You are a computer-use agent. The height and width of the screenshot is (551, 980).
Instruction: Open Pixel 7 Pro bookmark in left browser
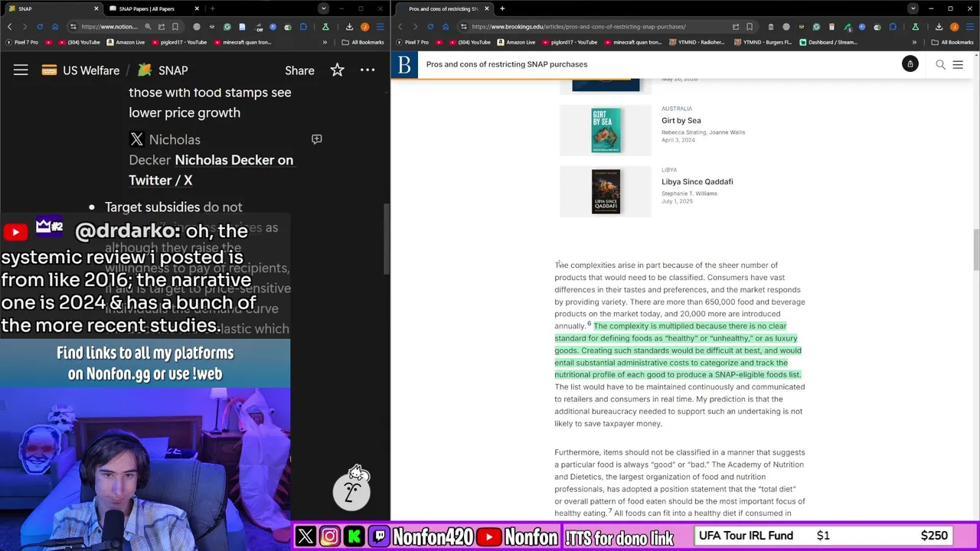coord(22,42)
